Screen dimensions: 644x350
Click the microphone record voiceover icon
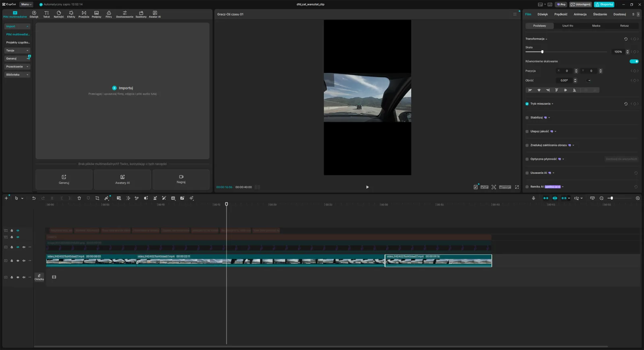click(534, 198)
